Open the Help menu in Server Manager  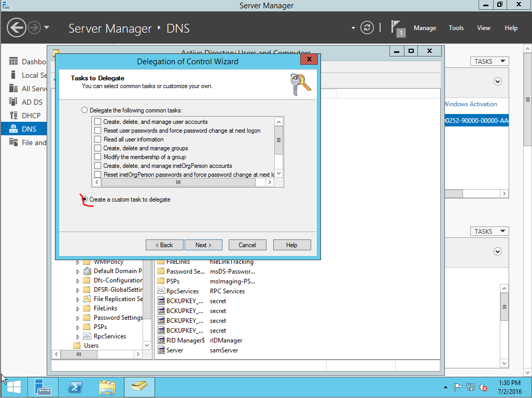[x=511, y=28]
